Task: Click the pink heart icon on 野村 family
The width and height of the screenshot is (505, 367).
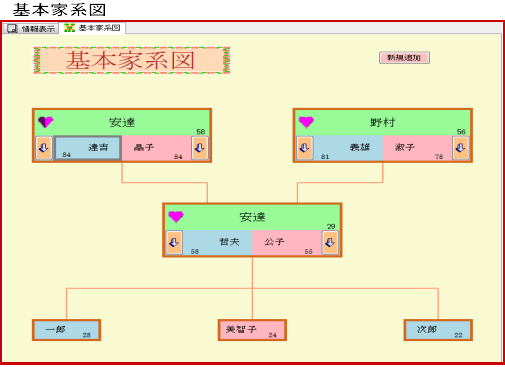Action: click(x=306, y=122)
